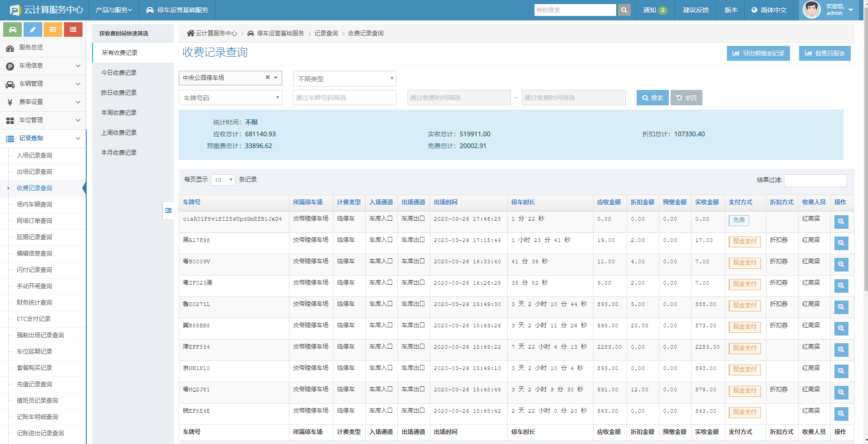Select 今日收费记录 quick filter
Screen dimensions: 868x444
(119, 73)
